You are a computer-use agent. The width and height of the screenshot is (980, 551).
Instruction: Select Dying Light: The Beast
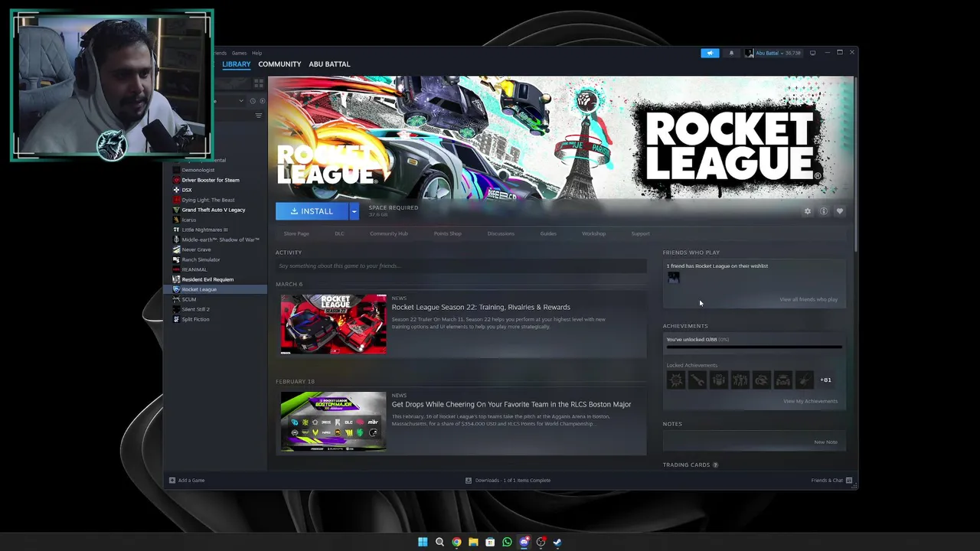tap(208, 200)
